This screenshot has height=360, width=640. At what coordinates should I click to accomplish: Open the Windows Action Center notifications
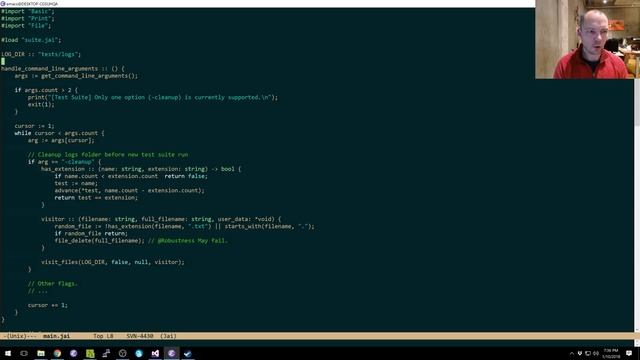click(x=629, y=353)
